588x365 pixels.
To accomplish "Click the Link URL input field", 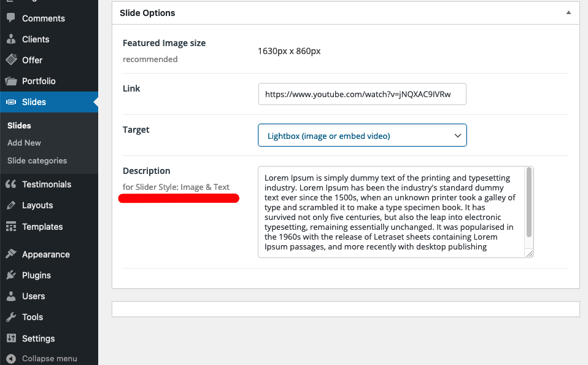I will click(x=362, y=94).
